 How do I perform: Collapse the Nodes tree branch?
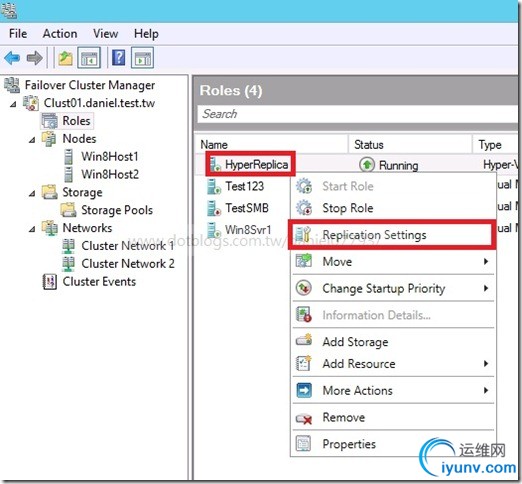(32, 140)
